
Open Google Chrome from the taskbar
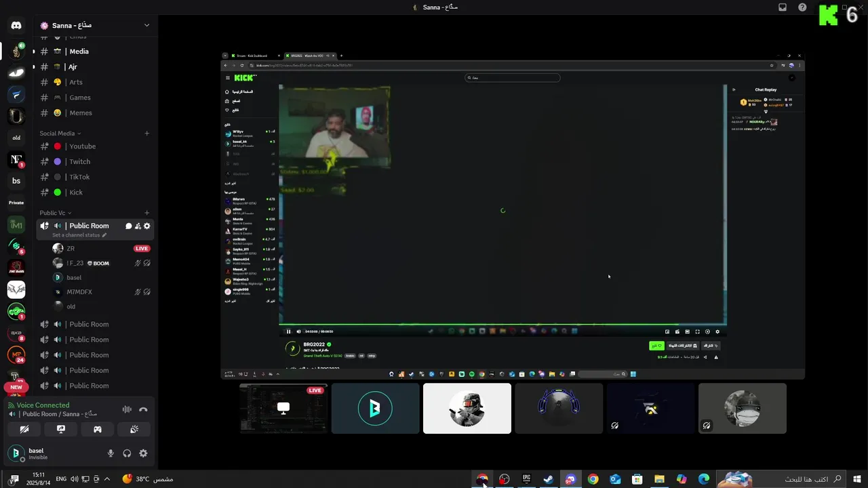(593, 479)
